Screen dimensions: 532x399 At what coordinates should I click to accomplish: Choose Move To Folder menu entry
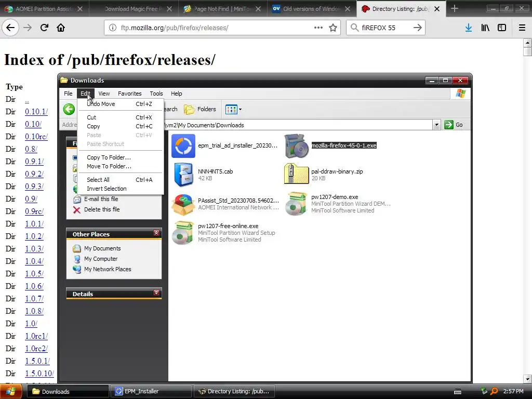click(121, 166)
